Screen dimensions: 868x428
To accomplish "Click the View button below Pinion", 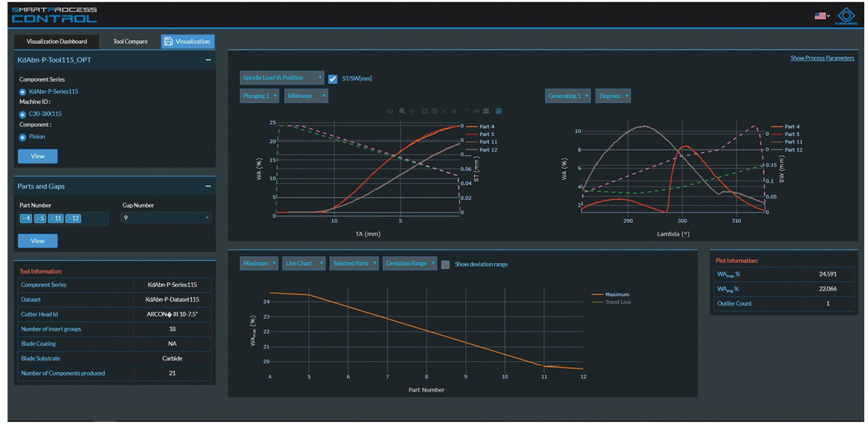I will 38,156.
